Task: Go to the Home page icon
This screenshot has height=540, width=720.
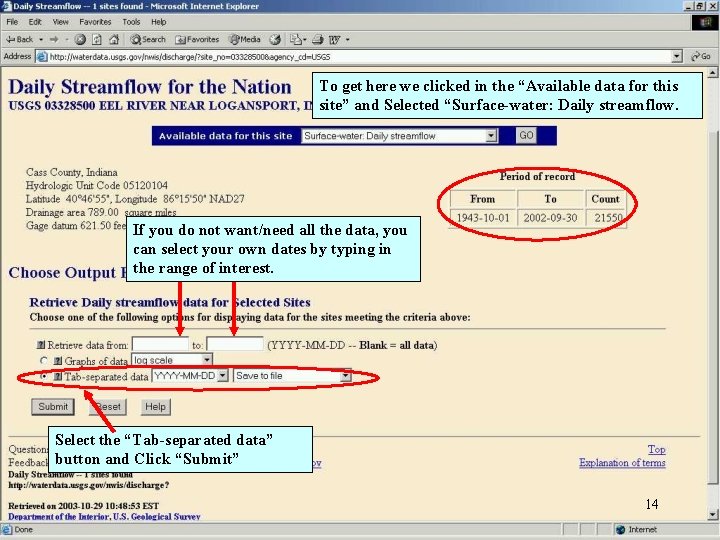Action: 114,39
